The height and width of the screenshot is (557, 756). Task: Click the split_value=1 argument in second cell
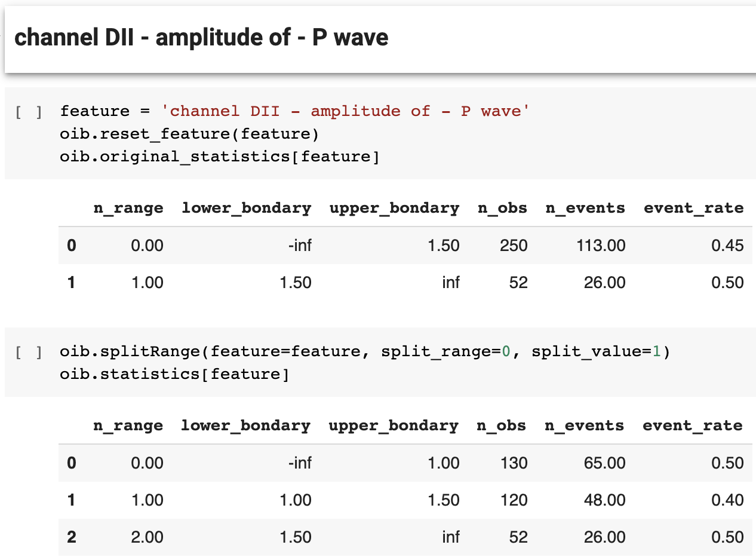(595, 351)
